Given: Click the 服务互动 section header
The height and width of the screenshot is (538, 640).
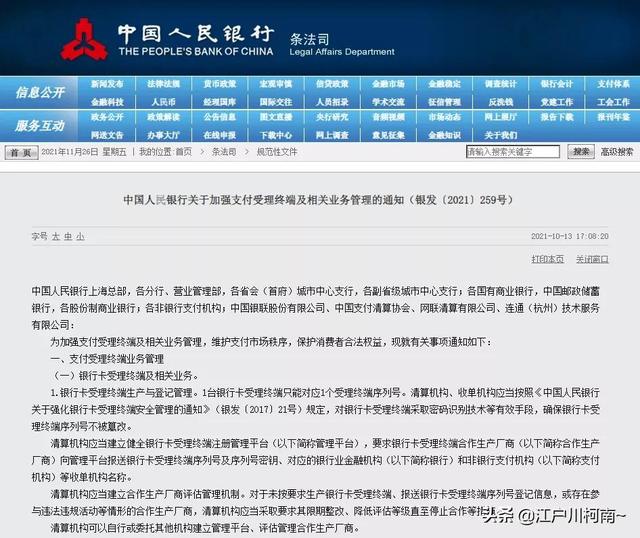Looking at the screenshot, I should [x=40, y=126].
